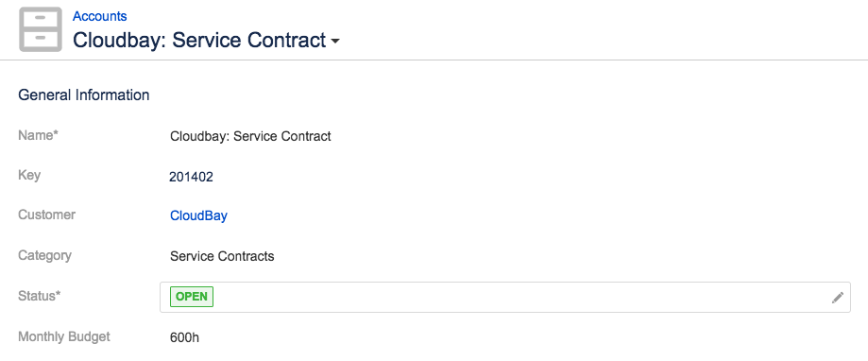The width and height of the screenshot is (868, 361).
Task: Click the file cabinet account icon
Action: pos(41,29)
